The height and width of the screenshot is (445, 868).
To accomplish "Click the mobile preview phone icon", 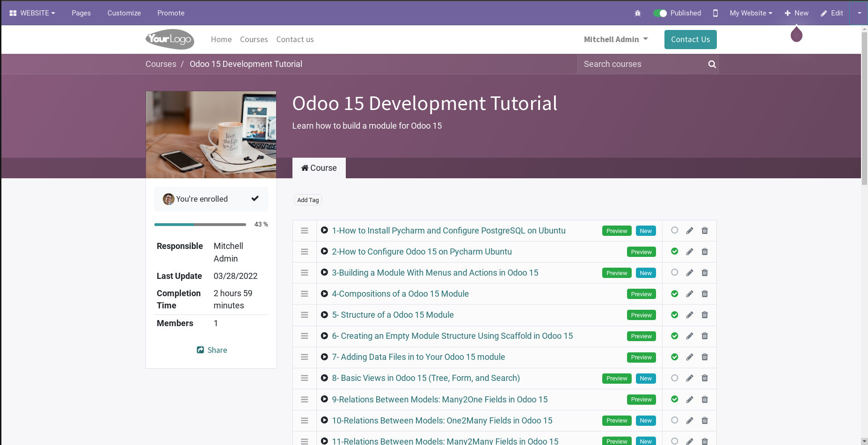I will [x=715, y=13].
